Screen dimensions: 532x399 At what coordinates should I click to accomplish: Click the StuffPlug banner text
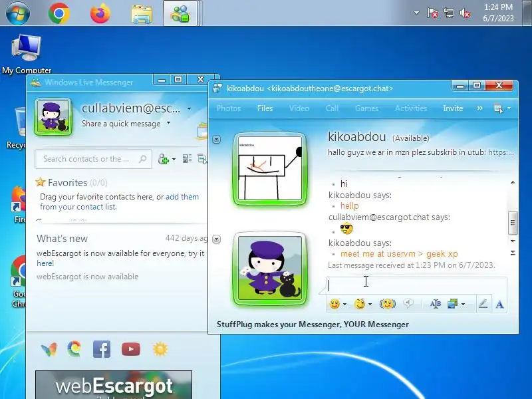point(313,325)
